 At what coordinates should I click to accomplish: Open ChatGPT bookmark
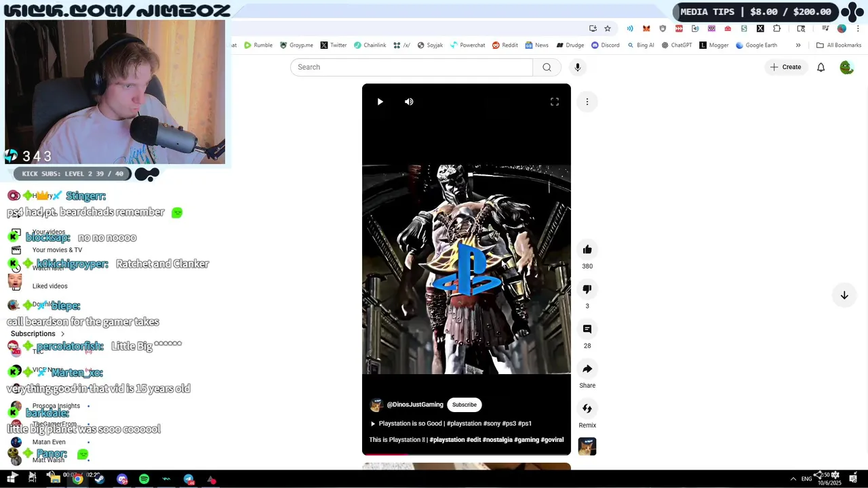pos(677,45)
